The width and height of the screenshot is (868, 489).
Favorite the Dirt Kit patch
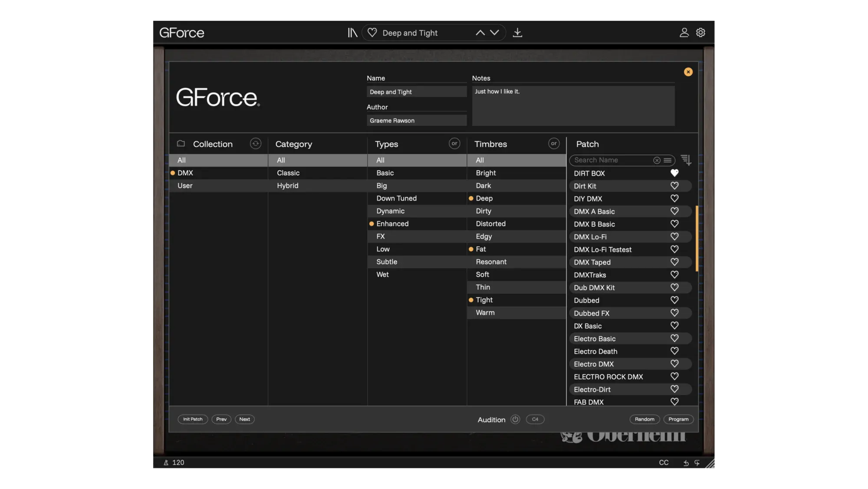coord(674,186)
